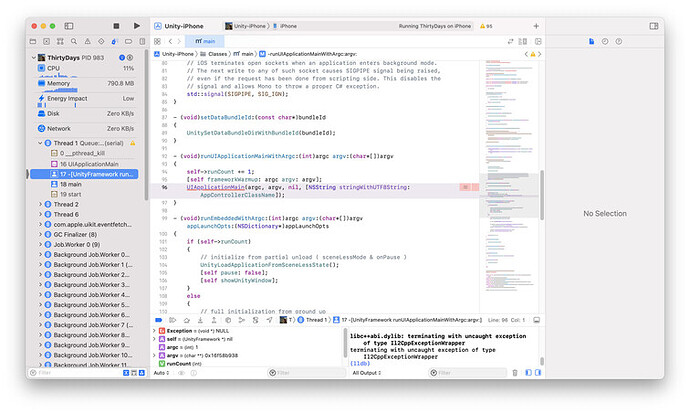The height and width of the screenshot is (412, 690).
Task: Expand the Exception variable
Action: [154, 331]
